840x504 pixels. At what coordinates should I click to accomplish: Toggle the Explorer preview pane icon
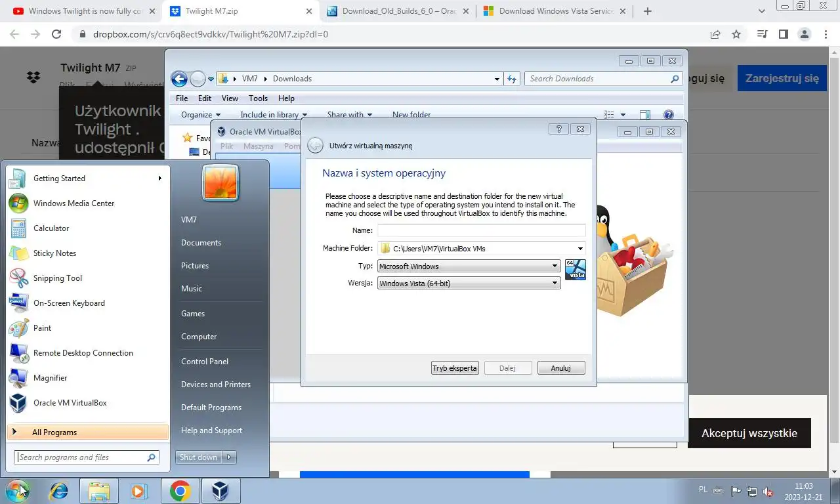[644, 115]
